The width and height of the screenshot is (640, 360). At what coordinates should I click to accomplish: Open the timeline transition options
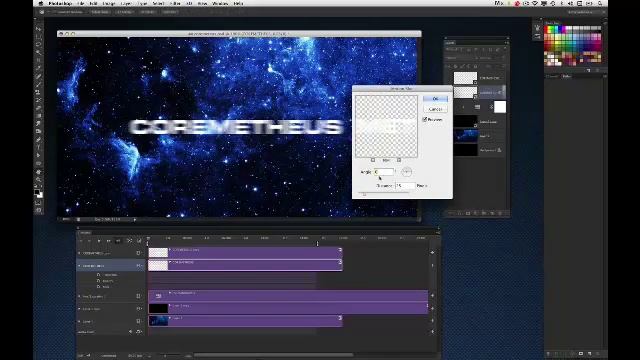139,241
